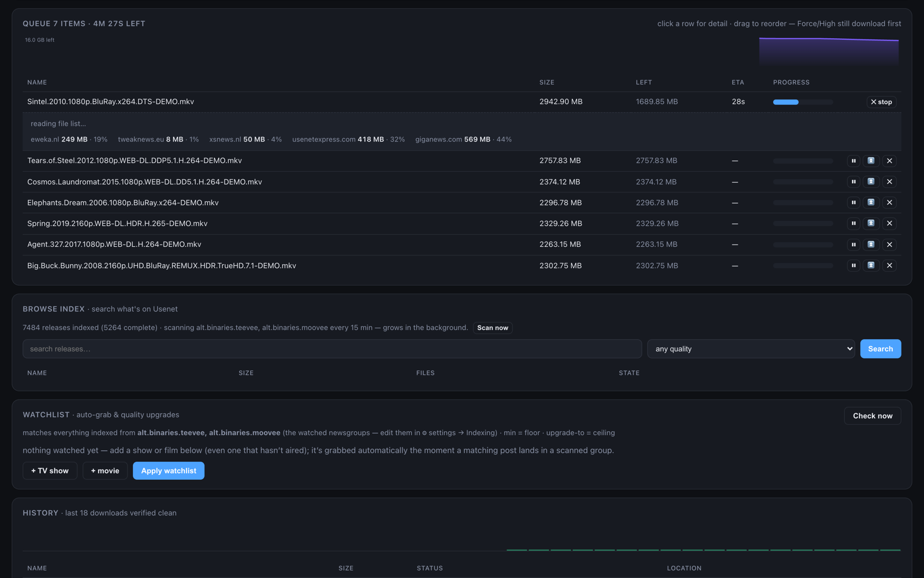Pause the Tears.of.Steel download

854,161
